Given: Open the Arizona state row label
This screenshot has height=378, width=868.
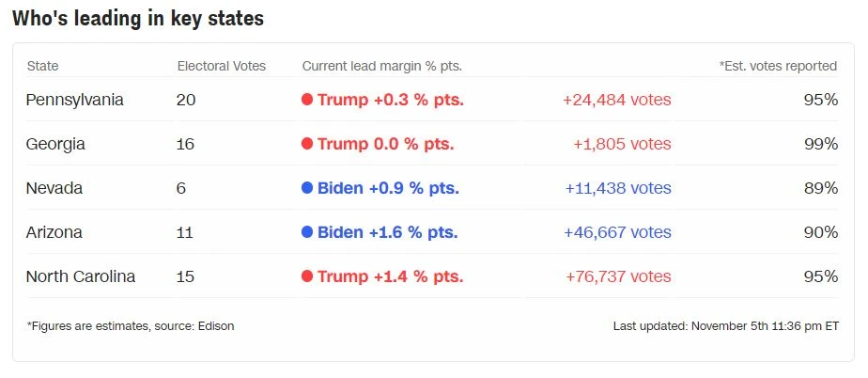Looking at the screenshot, I should pyautogui.click(x=54, y=232).
